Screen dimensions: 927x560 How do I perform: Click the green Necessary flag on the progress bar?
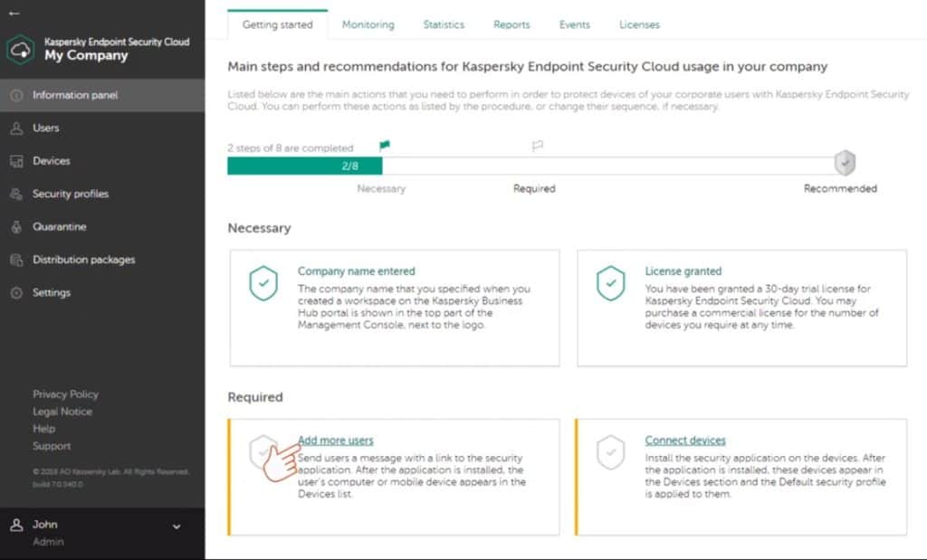(384, 146)
